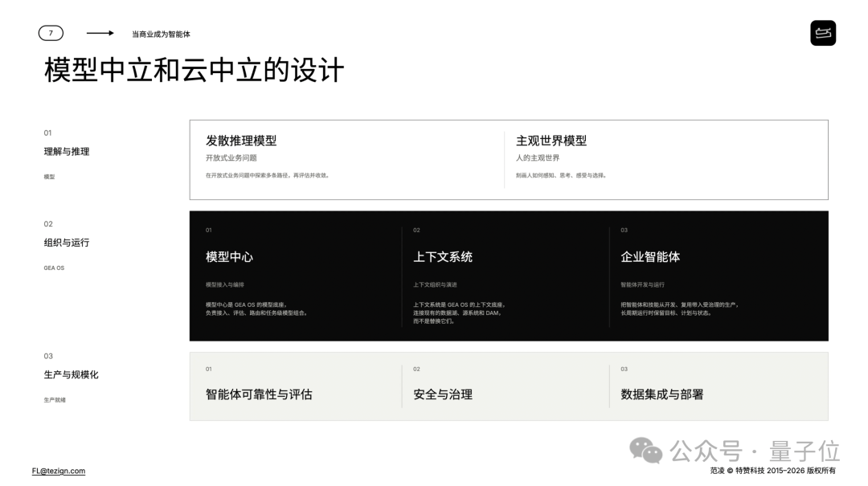This screenshot has height=486, width=868.
Task: Click the subtitle 智能体开发与运行
Action: pos(643,285)
